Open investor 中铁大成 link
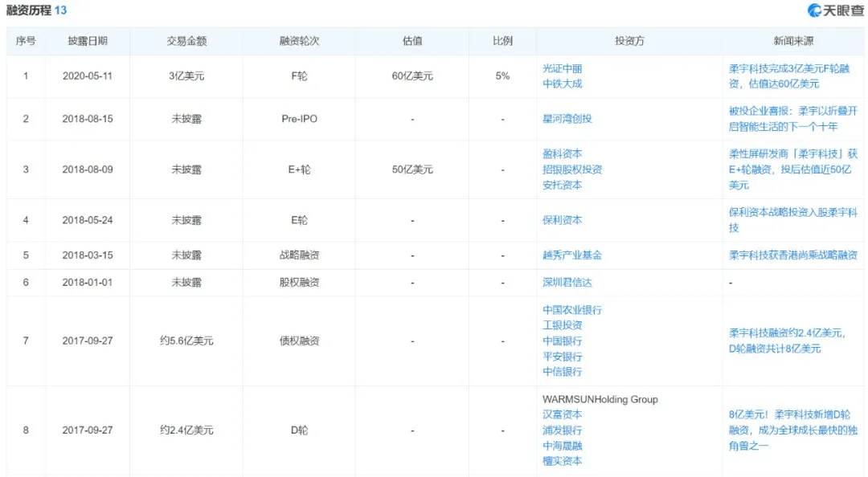 [562, 84]
